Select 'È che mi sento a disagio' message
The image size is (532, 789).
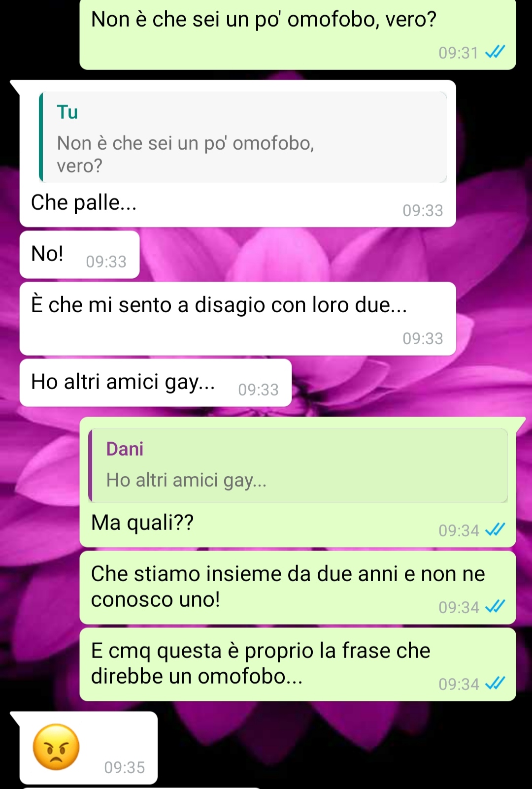237,319
